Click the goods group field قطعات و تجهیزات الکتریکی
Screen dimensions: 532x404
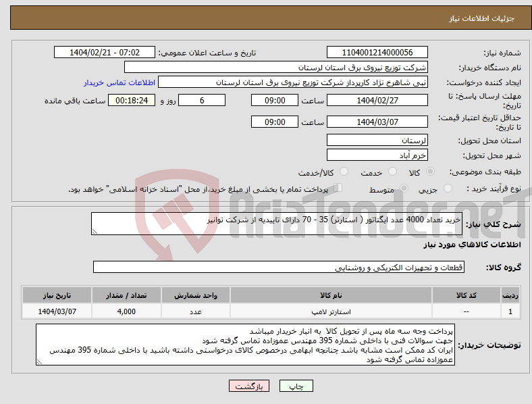pos(279,267)
